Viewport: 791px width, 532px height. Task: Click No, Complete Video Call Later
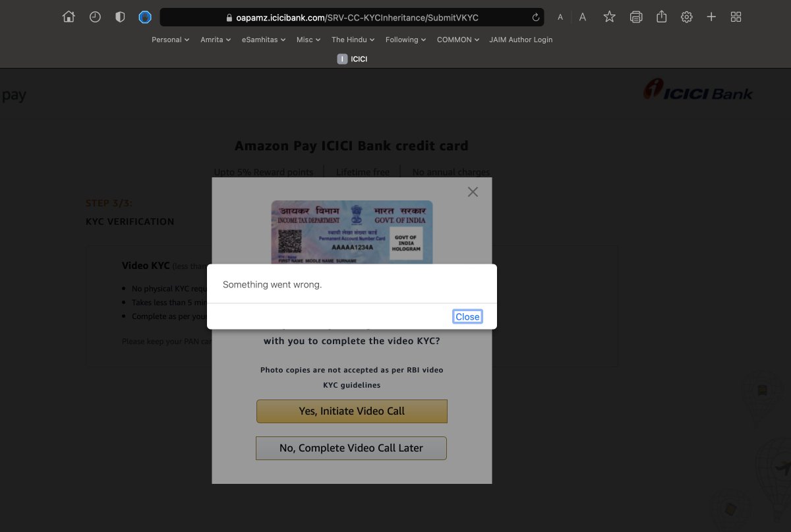[351, 448]
